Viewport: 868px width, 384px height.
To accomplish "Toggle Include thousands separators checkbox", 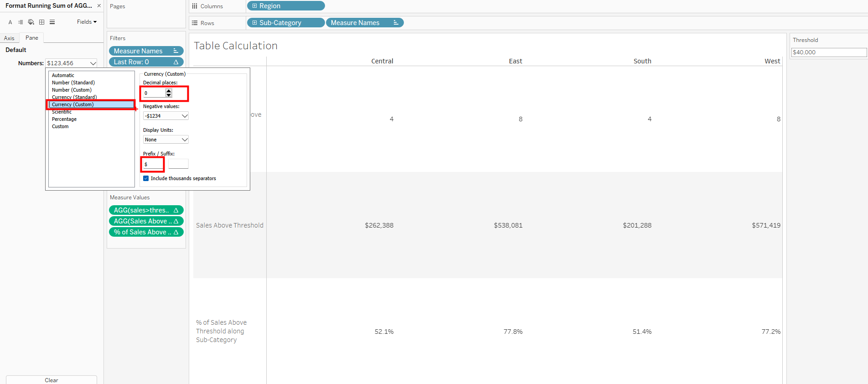I will (146, 178).
